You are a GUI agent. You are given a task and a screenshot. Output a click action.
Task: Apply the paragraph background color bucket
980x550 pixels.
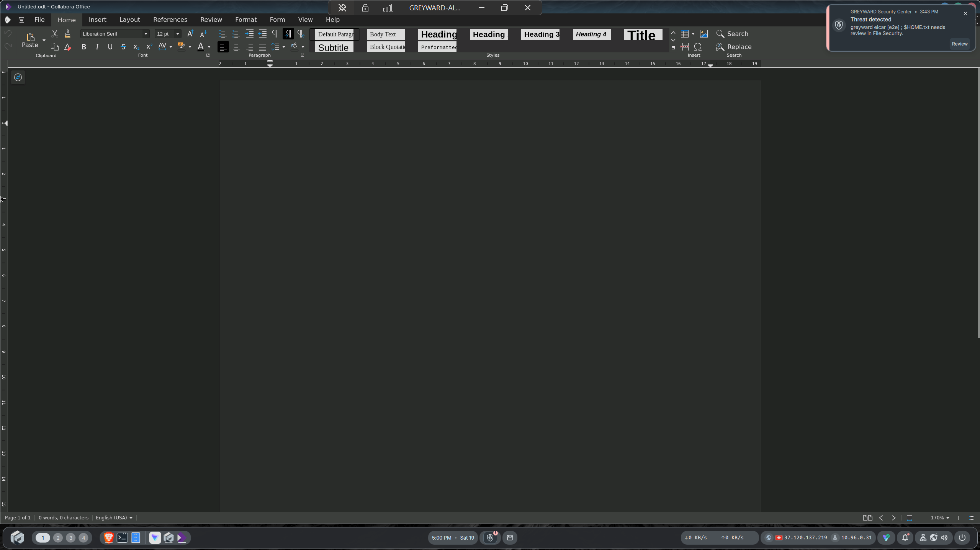click(x=294, y=47)
